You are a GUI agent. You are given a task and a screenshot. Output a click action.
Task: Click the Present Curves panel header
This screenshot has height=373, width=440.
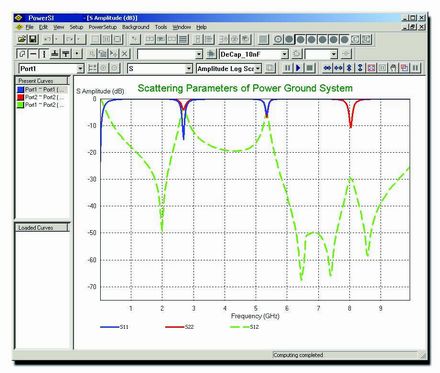click(x=42, y=81)
